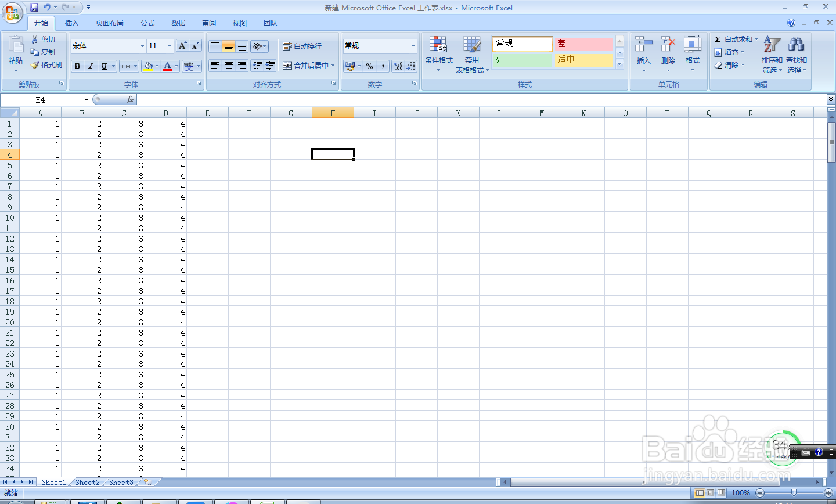Open 排序和筛选 sort and filter
The height and width of the screenshot is (504, 836).
click(772, 53)
